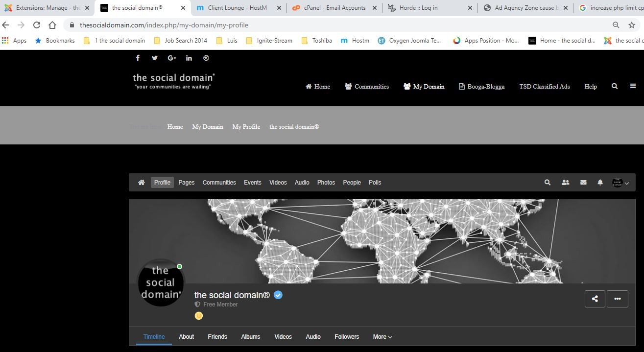Image resolution: width=644 pixels, height=352 pixels.
Task: Click the Facebook icon in the top bar
Action: (138, 58)
